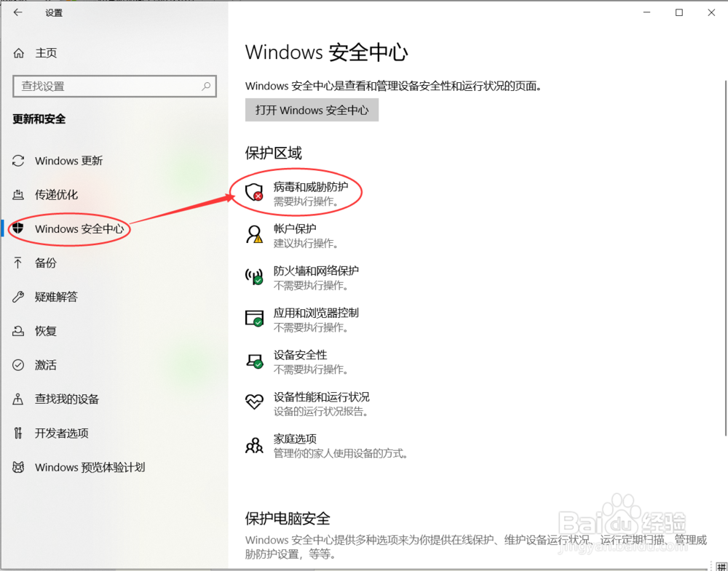Screen dimensions: 728x571
Task: Click the 开发者选项 tools icon
Action: pyautogui.click(x=17, y=434)
